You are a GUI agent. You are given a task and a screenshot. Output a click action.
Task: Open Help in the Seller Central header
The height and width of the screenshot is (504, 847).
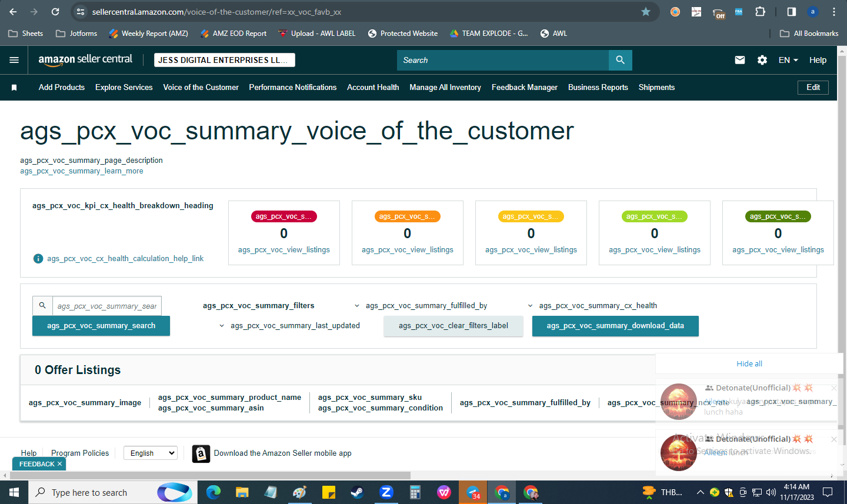tap(818, 60)
